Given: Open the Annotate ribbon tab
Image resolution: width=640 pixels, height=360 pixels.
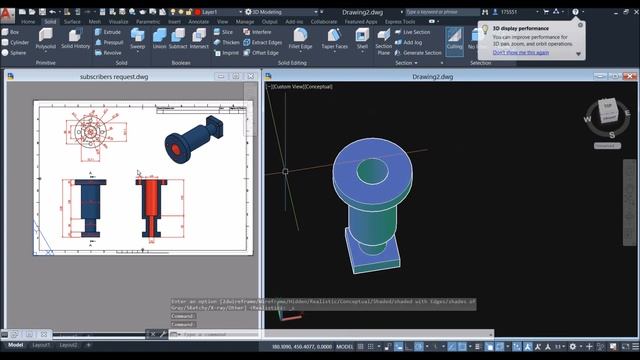Looking at the screenshot, I should pyautogui.click(x=199, y=22).
